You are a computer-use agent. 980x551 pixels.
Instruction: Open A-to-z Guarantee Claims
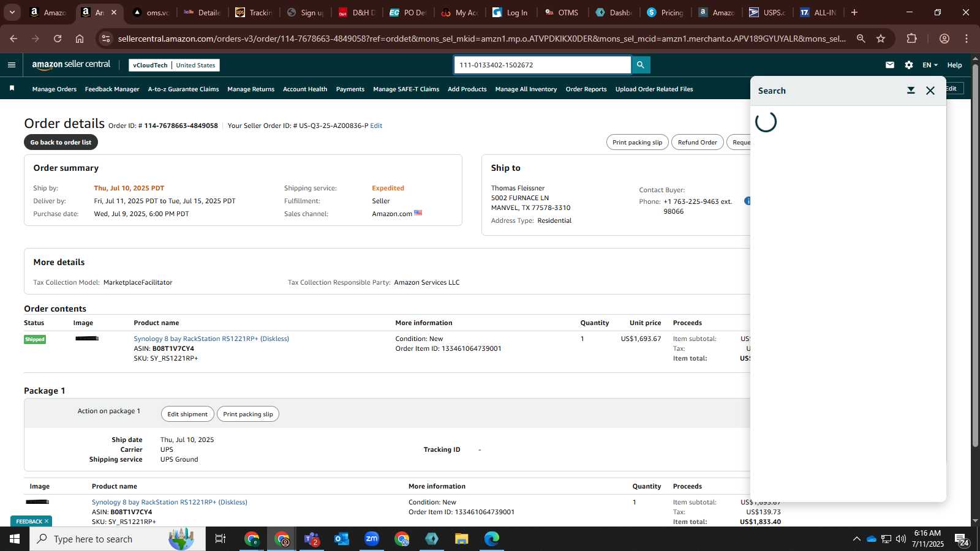(183, 89)
